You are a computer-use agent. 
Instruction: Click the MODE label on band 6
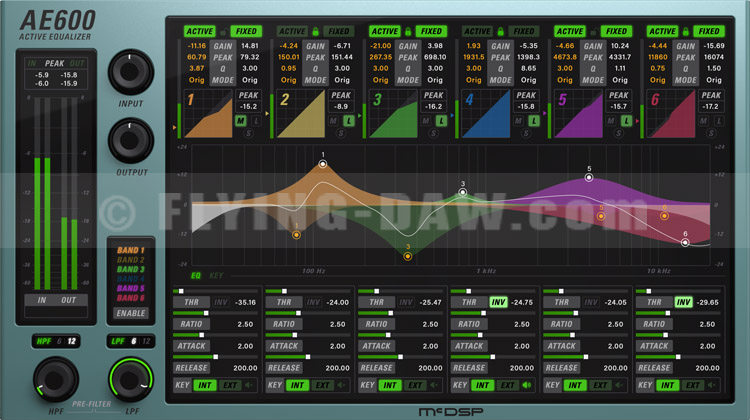pyautogui.click(x=685, y=80)
